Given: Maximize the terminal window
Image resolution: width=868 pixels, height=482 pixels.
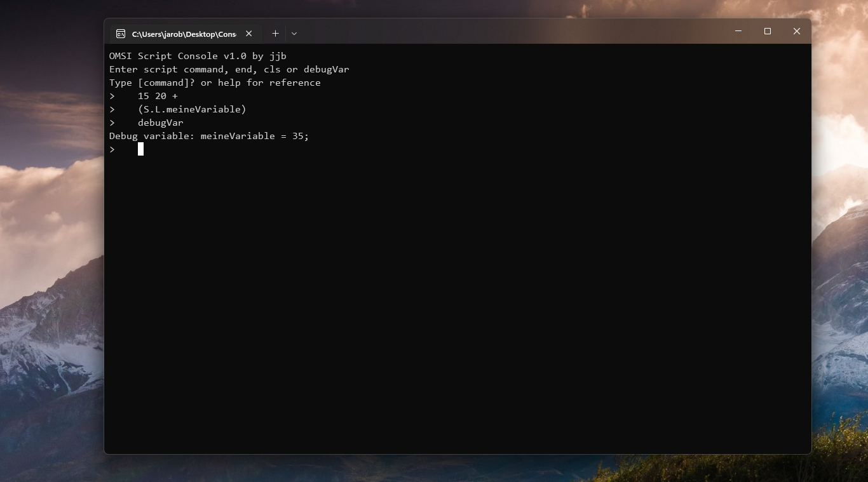Looking at the screenshot, I should [768, 31].
